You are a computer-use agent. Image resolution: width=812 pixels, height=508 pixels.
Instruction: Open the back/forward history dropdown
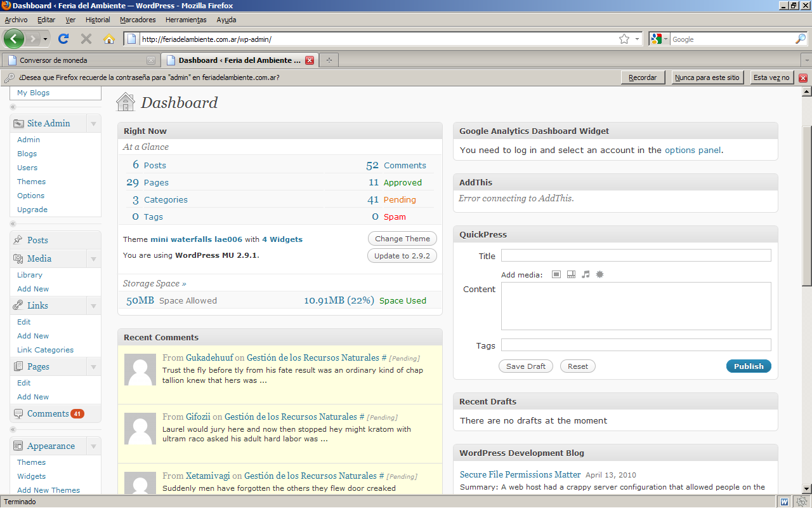coord(45,39)
